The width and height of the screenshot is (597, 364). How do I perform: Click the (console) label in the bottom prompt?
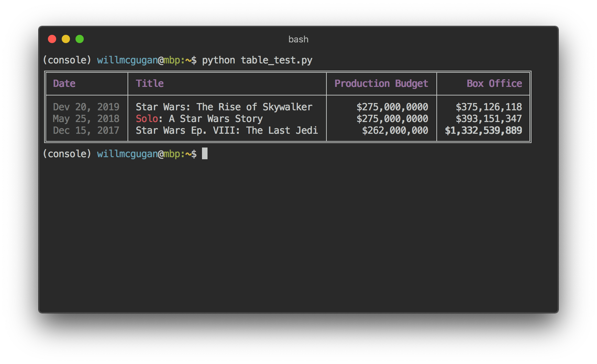(68, 154)
